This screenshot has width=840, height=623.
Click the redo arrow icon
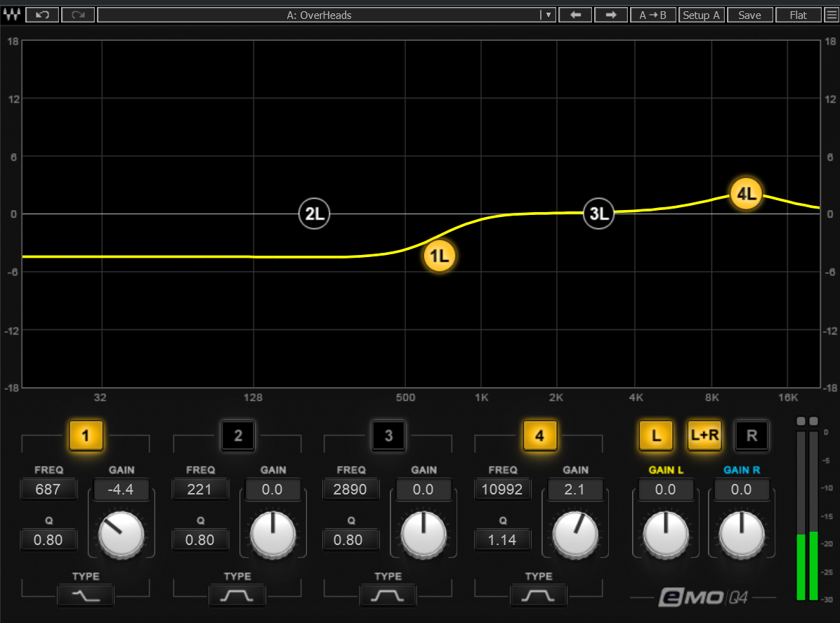[78, 15]
